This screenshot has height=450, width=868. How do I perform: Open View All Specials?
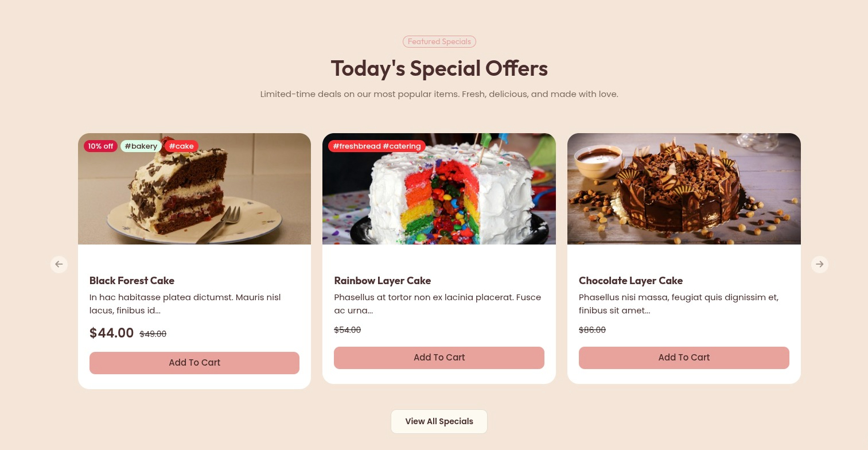point(439,421)
